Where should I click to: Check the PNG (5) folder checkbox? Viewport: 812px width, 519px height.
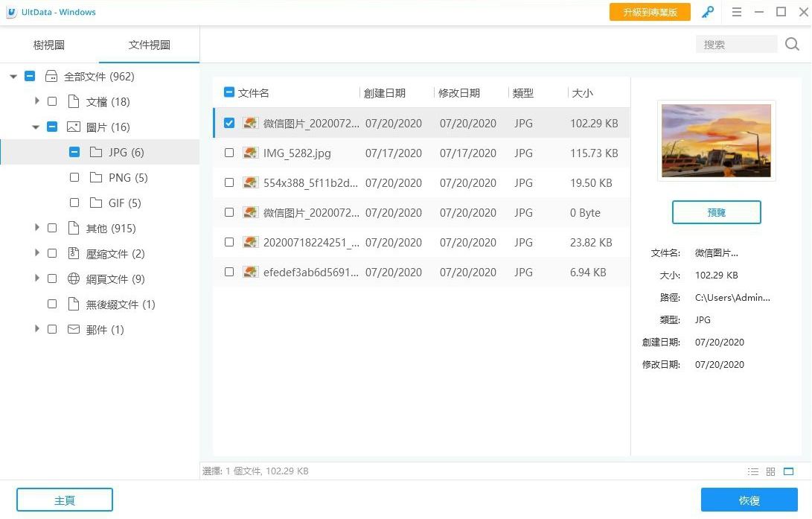click(x=74, y=177)
